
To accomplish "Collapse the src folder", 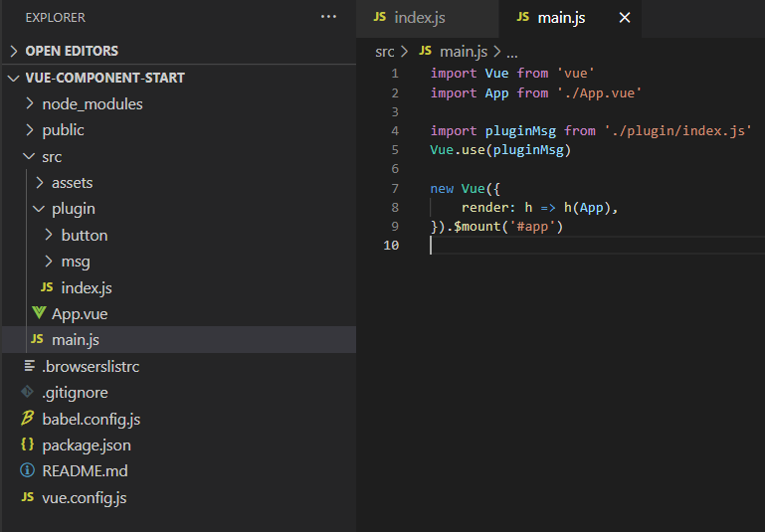I will pyautogui.click(x=179, y=156).
